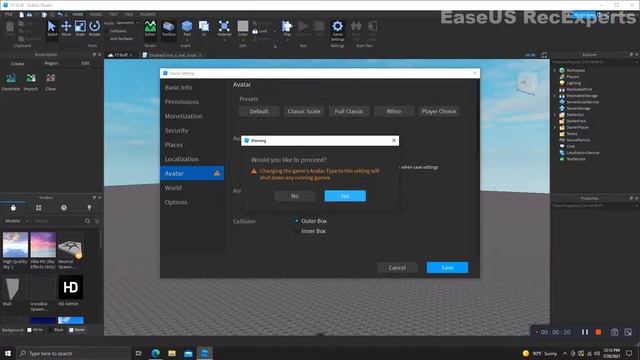This screenshot has width=640, height=360.
Task: Click Import in Terrain Editor
Action: [x=31, y=82]
